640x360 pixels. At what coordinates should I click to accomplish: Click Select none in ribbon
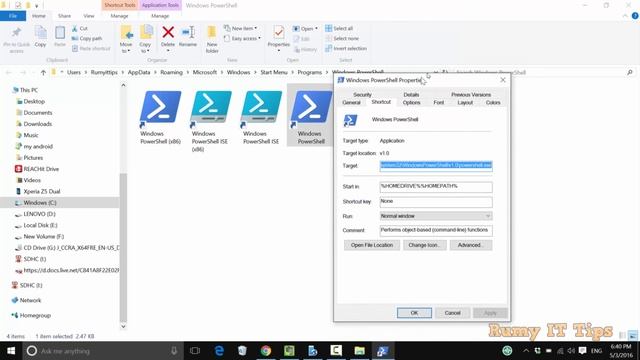342,38
